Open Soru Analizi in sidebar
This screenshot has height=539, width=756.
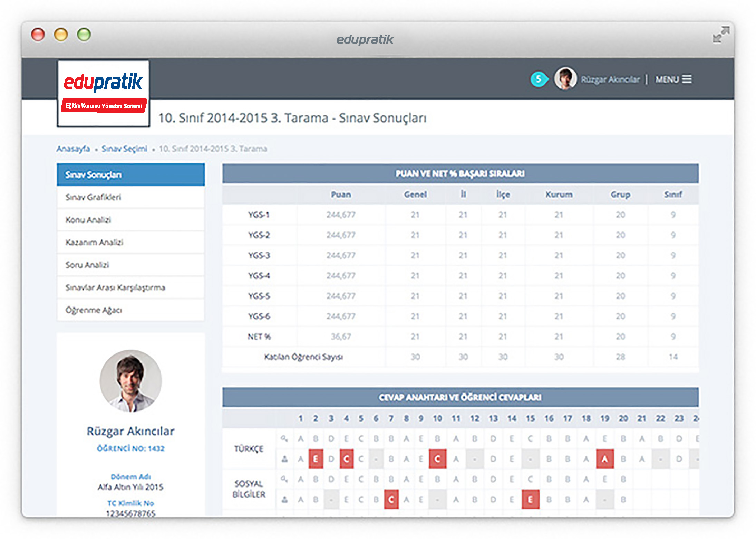click(131, 265)
